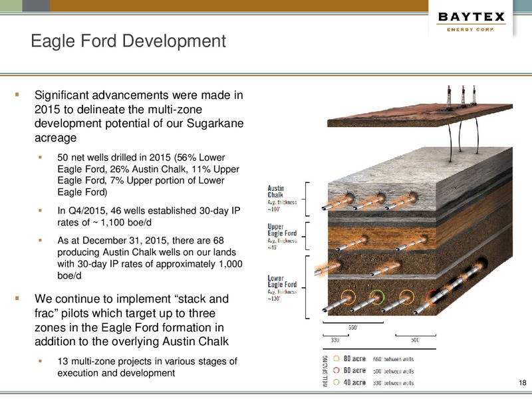The width and height of the screenshot is (532, 399).
Task: Select slide page number 18
Action: point(523,382)
